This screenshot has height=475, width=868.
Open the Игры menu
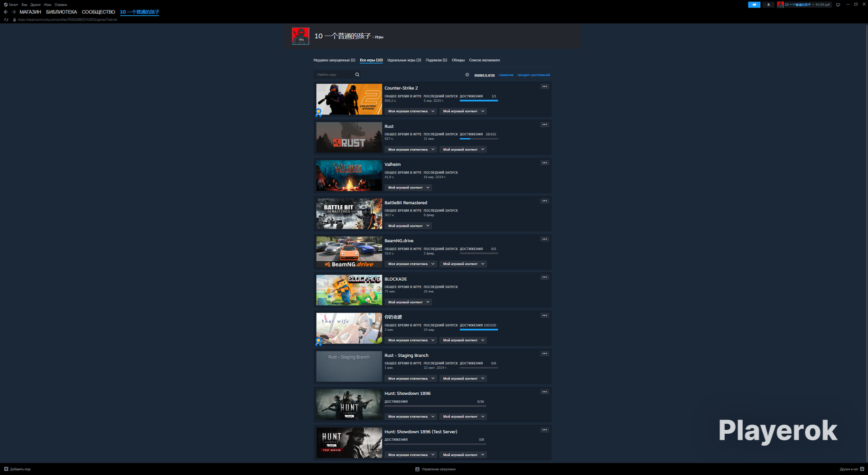coord(47,5)
